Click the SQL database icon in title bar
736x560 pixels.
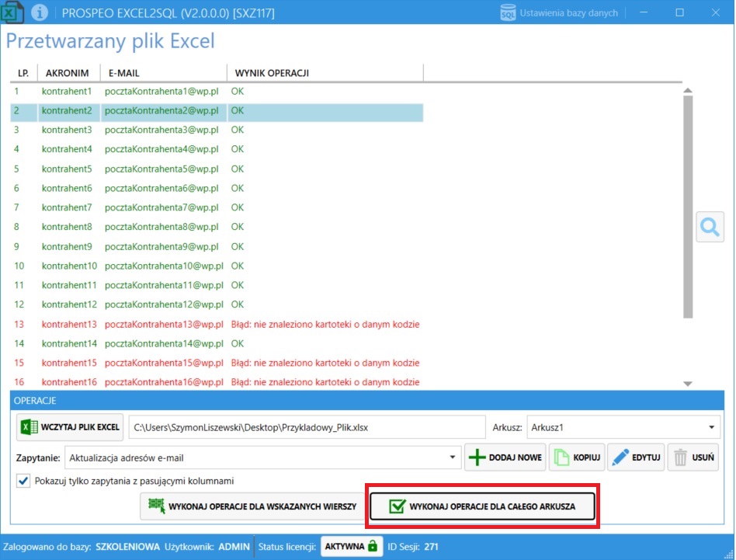click(508, 12)
